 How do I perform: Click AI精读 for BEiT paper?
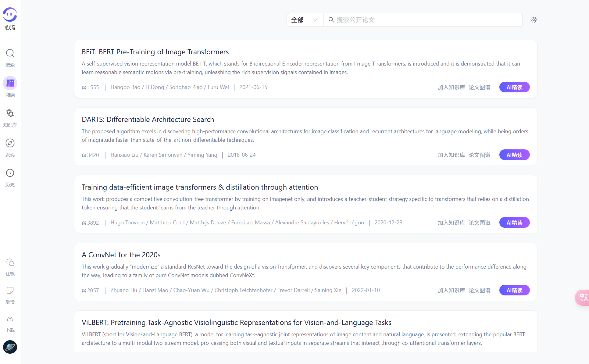[x=514, y=87]
